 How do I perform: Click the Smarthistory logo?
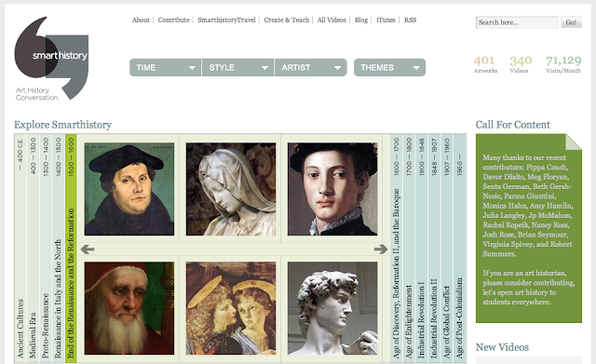point(51,59)
